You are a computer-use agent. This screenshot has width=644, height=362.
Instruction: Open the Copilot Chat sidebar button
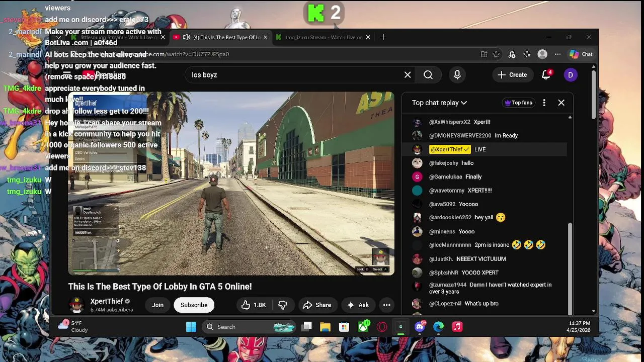click(x=581, y=54)
